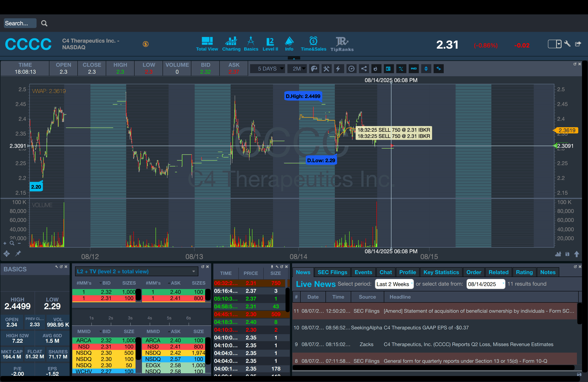
Task: Click the share chart icon
Action: [x=364, y=69]
